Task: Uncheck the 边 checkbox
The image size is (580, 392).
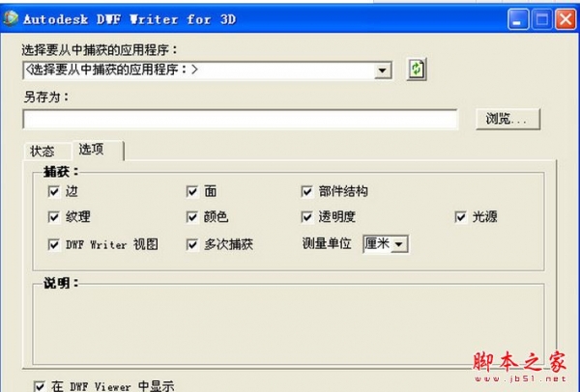Action: pos(53,191)
